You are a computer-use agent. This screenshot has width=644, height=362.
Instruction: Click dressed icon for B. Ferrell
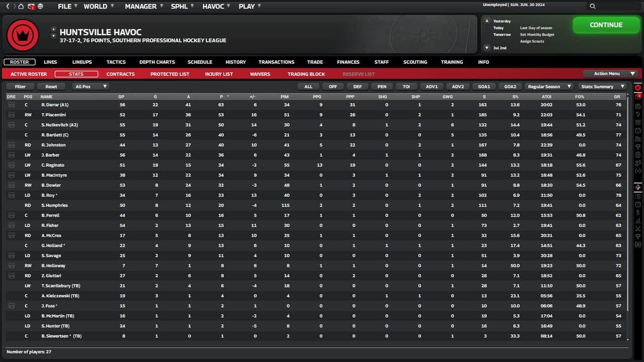[11, 215]
